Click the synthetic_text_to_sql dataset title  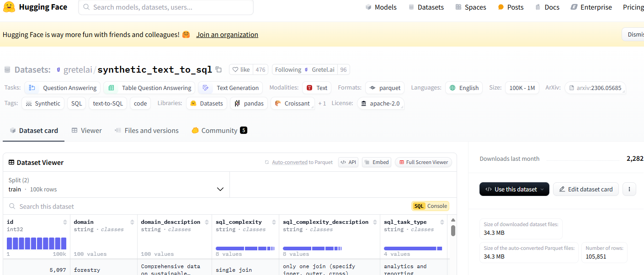(154, 69)
